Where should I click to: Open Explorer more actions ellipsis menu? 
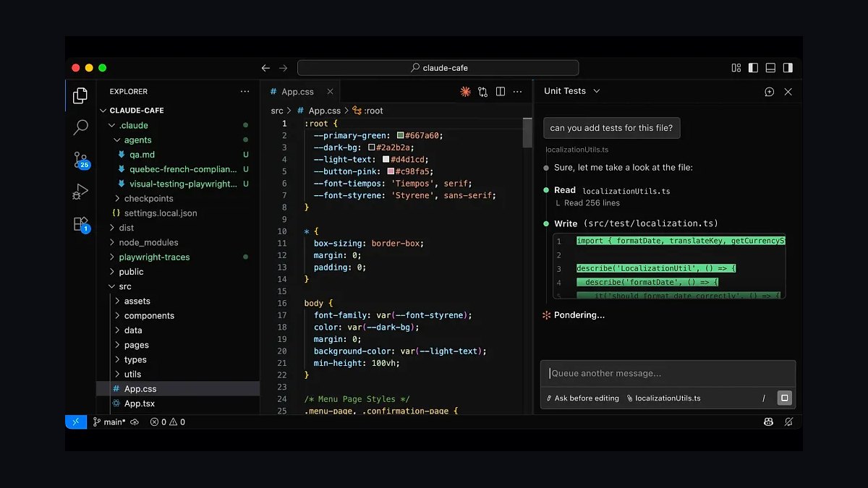(x=244, y=92)
